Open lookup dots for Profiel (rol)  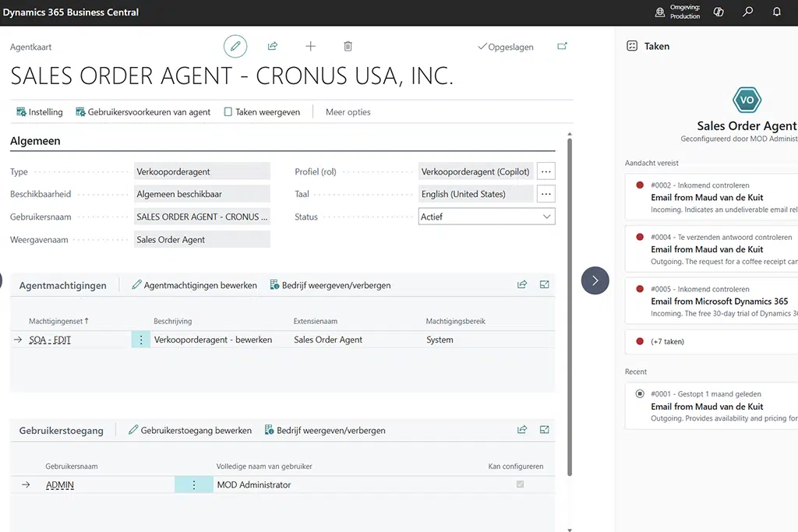pos(546,171)
